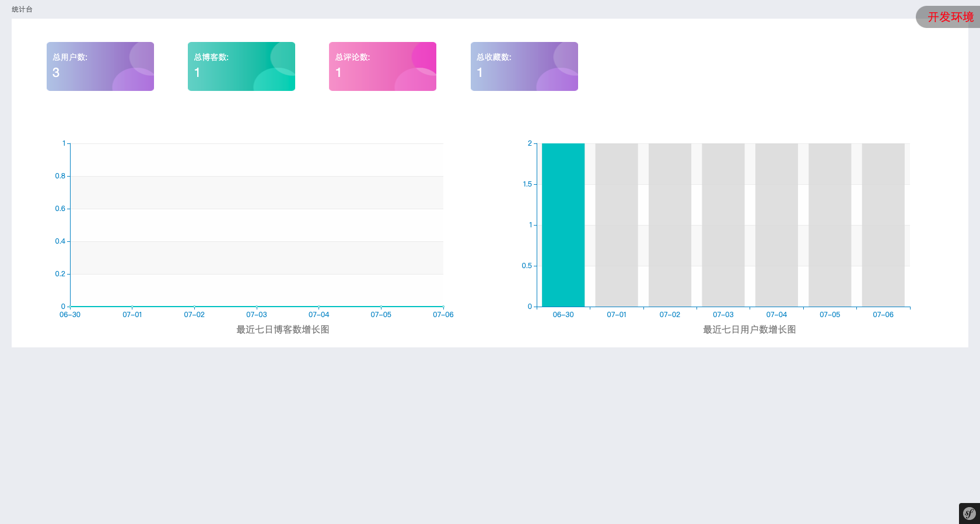Viewport: 980px width, 524px height.
Task: Select the 总评论数 pink card
Action: pos(383,66)
